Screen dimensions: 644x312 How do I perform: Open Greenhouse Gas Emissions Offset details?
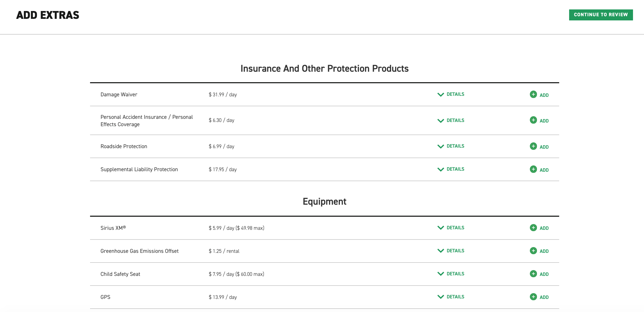coord(450,250)
